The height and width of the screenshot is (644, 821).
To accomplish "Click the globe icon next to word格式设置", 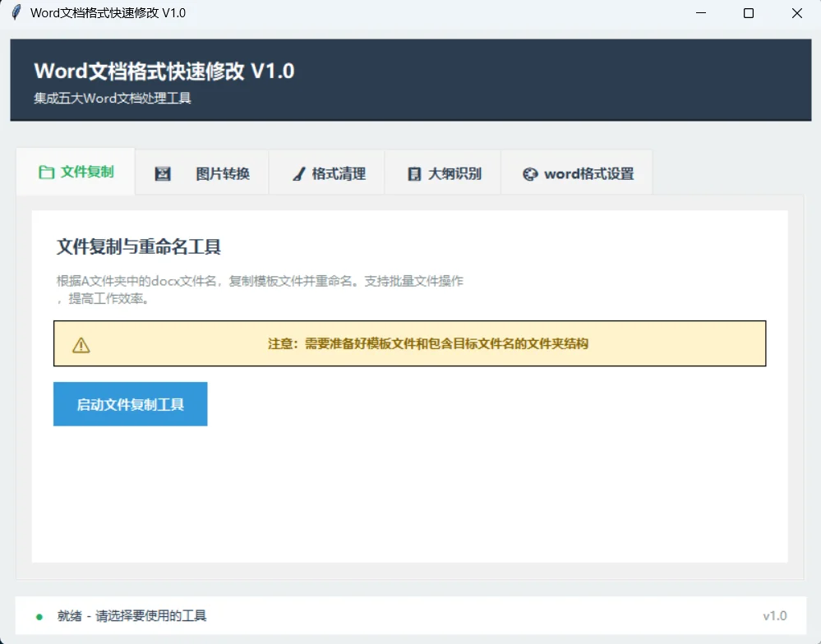I will (528, 172).
